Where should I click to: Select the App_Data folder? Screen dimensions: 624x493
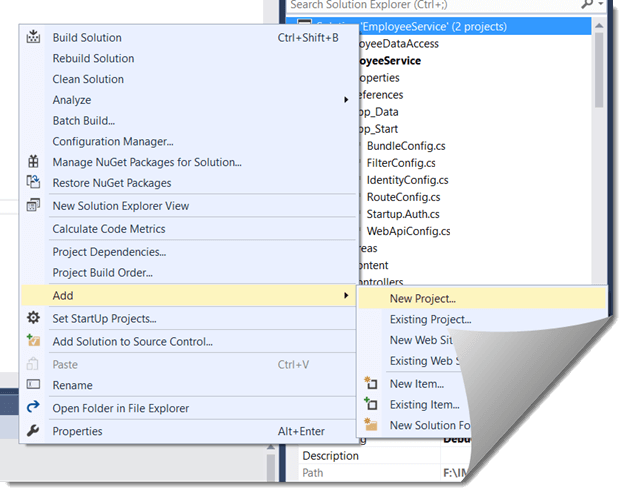[378, 112]
